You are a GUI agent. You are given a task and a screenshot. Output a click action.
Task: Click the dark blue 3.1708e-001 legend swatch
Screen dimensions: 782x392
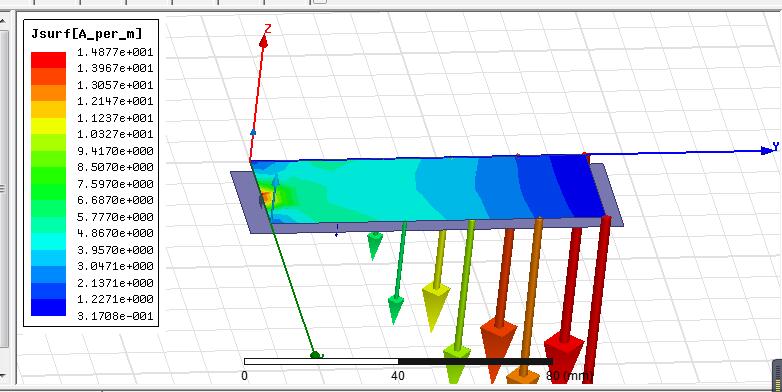(x=48, y=307)
